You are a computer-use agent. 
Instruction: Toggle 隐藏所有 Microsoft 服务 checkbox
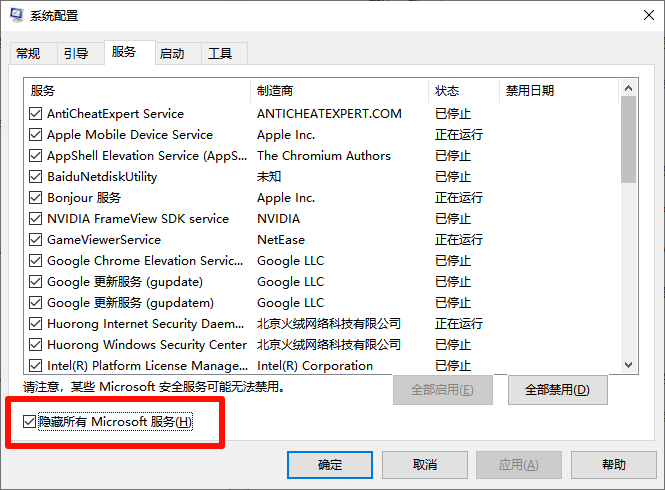[x=29, y=422]
